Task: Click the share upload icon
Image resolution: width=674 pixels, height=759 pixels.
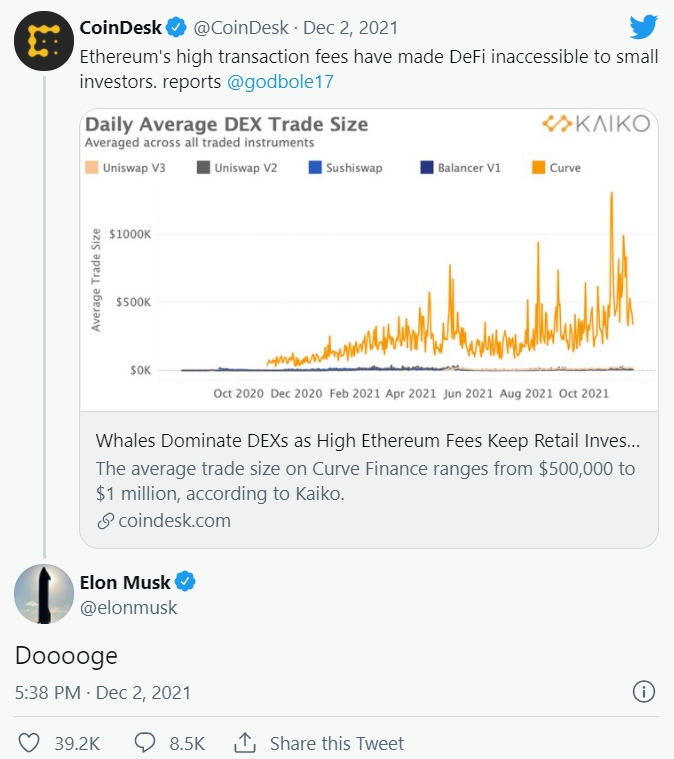Action: tap(245, 743)
